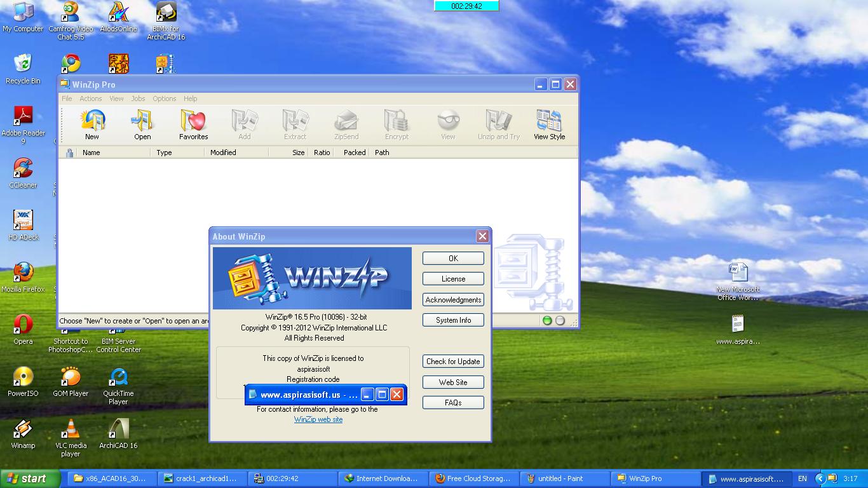
Task: Click the License button
Action: (453, 279)
